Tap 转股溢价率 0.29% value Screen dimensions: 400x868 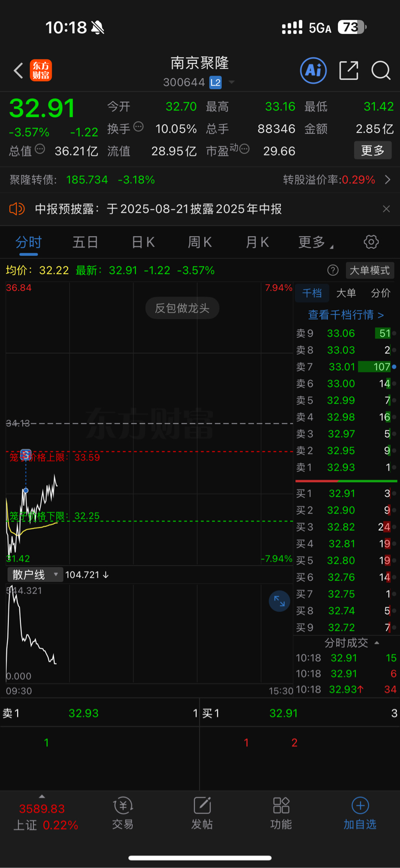pos(358,180)
